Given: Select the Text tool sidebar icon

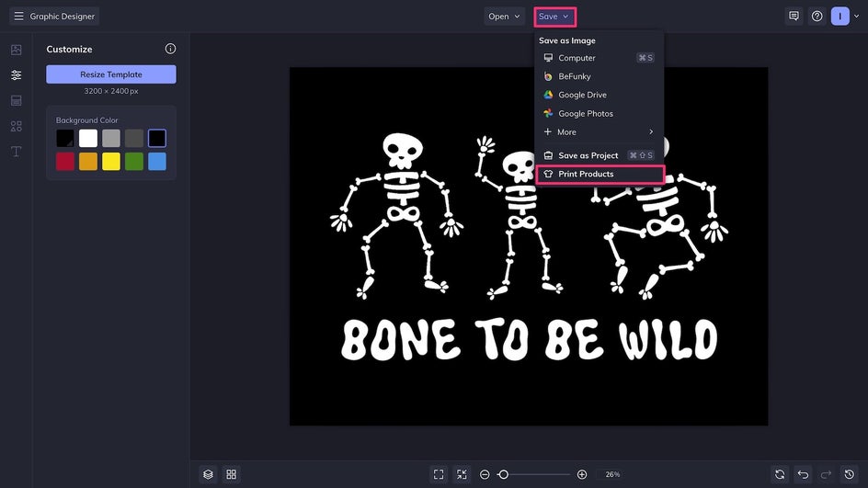Looking at the screenshot, I should point(16,152).
